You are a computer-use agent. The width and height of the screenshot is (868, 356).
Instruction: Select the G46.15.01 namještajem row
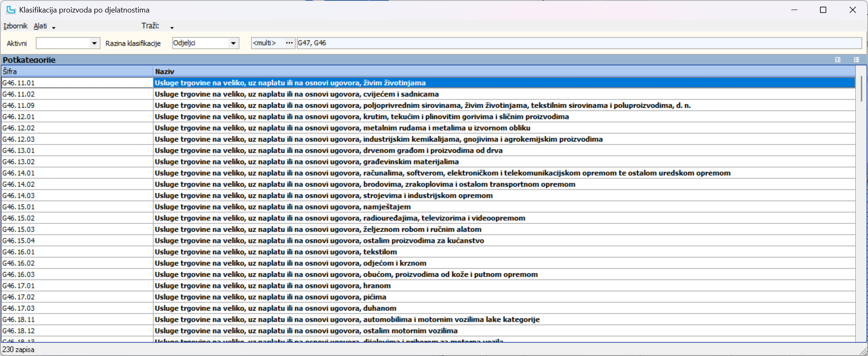pyautogui.click(x=283, y=207)
